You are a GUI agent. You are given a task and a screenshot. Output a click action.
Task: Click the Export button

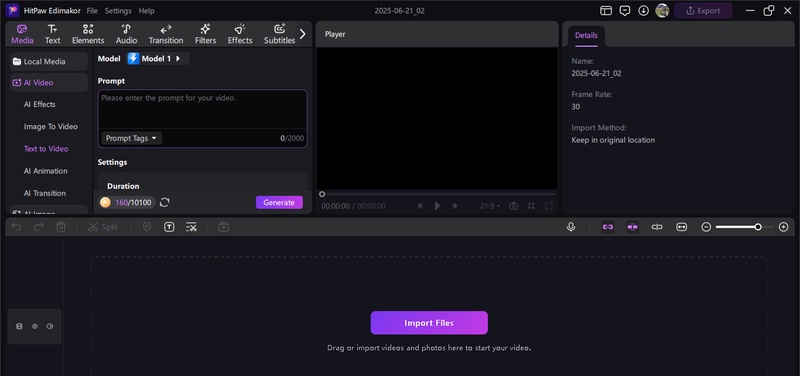(703, 11)
